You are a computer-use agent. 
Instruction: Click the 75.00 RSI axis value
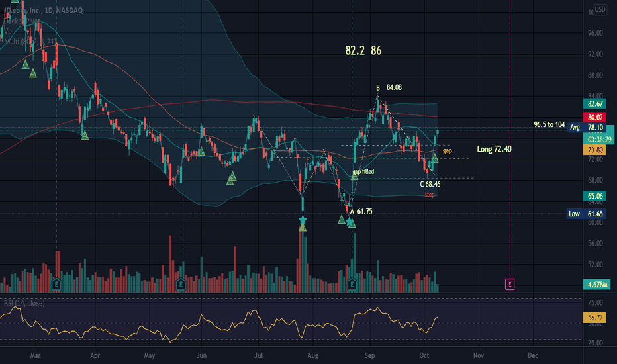point(595,303)
